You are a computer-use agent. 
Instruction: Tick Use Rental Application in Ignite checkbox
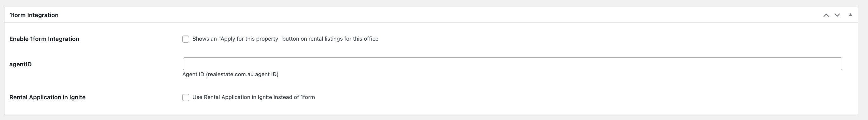[x=186, y=97]
